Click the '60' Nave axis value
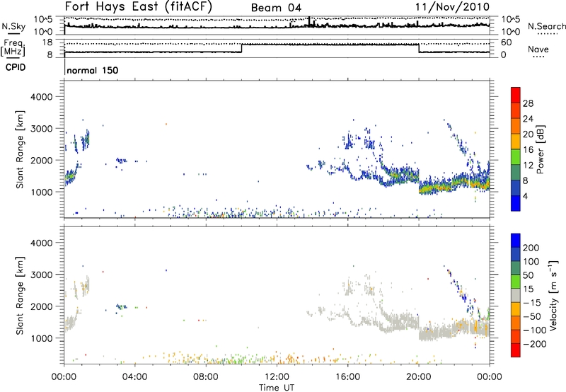Image resolution: width=566 pixels, height=392 pixels. click(506, 42)
